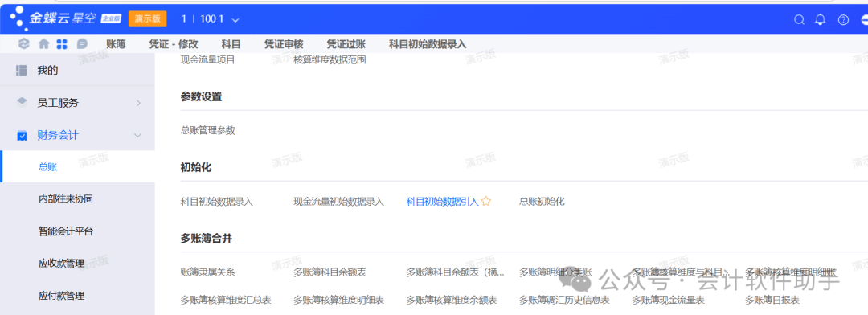Star 科目初始数据引入 as favorite
This screenshot has width=868, height=315.
(x=486, y=202)
